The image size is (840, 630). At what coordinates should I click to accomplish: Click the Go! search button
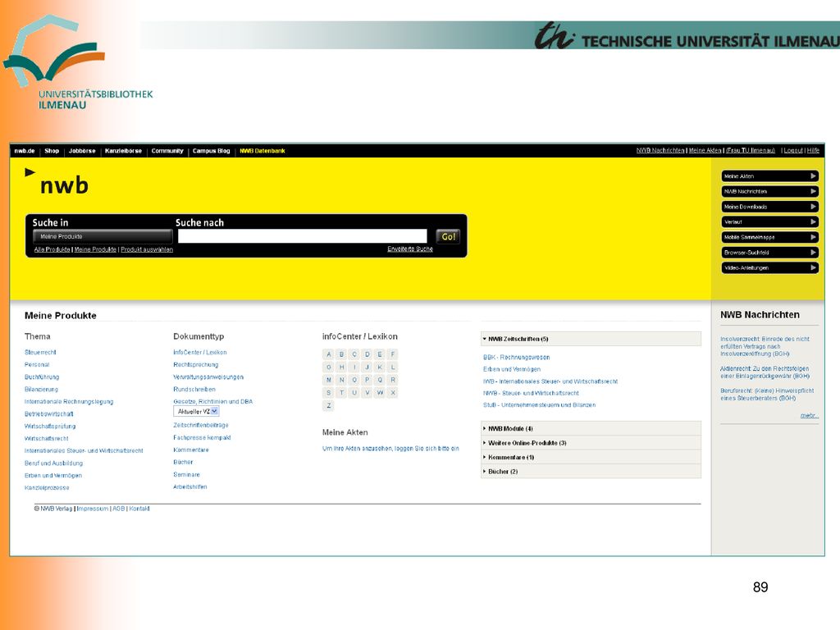pos(448,236)
